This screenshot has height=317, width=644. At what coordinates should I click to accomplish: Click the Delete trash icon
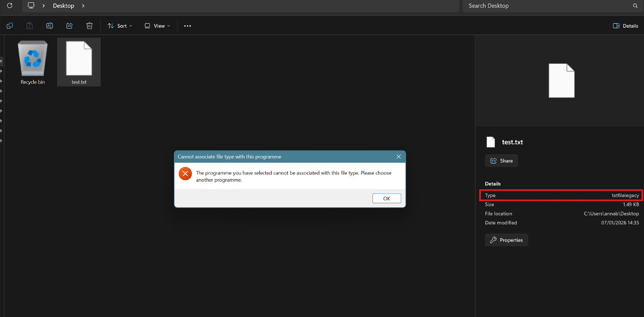(x=90, y=26)
